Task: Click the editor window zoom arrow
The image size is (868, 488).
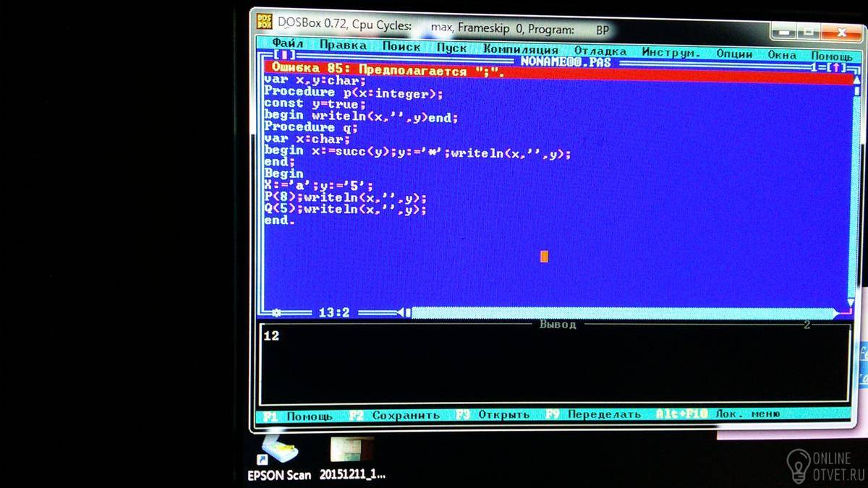Action: click(x=837, y=67)
